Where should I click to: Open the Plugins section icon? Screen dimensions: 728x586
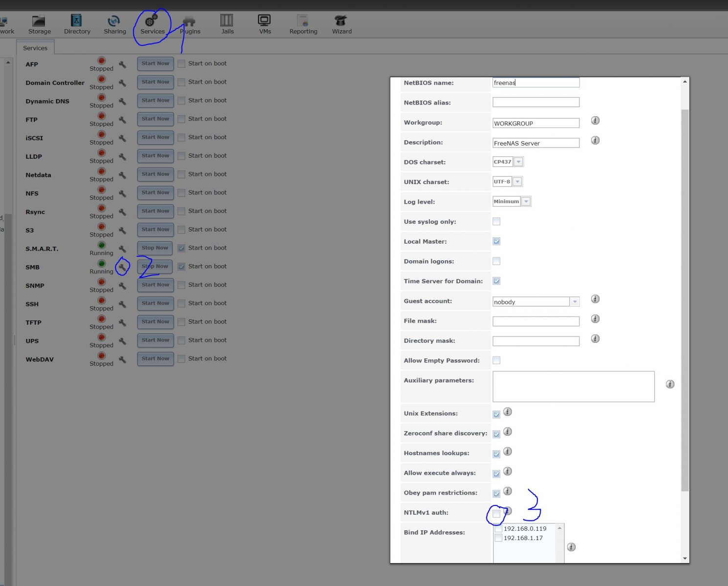coord(189,21)
